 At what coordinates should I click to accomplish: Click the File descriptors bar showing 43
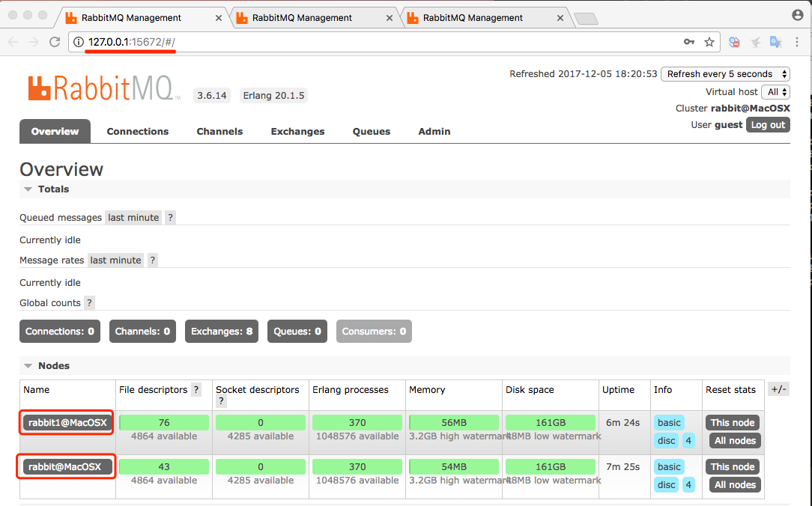coord(163,466)
